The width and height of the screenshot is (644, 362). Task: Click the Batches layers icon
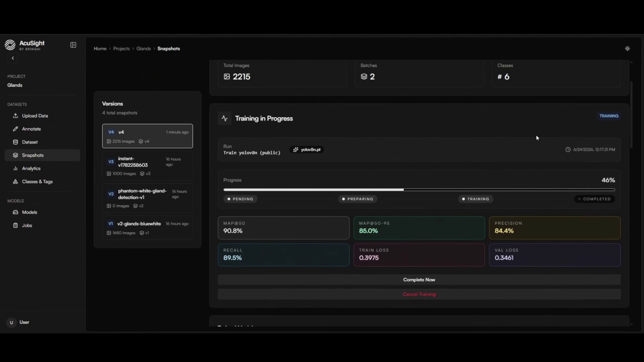(x=364, y=77)
